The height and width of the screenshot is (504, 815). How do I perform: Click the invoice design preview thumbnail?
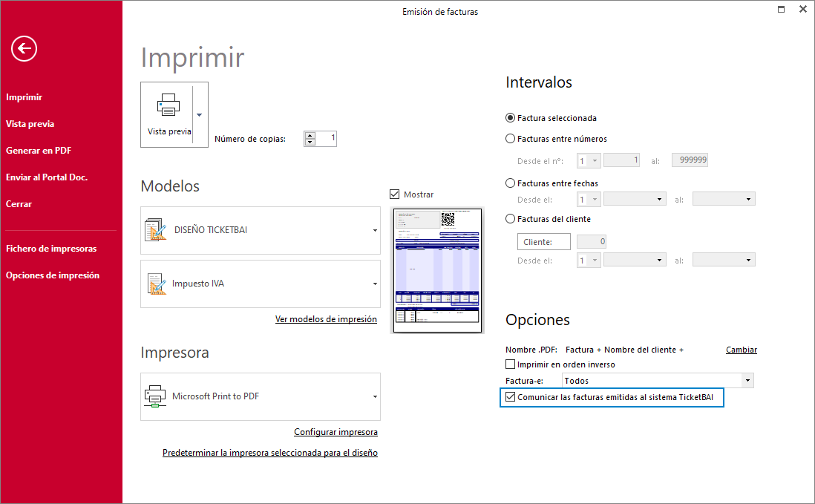(x=437, y=270)
